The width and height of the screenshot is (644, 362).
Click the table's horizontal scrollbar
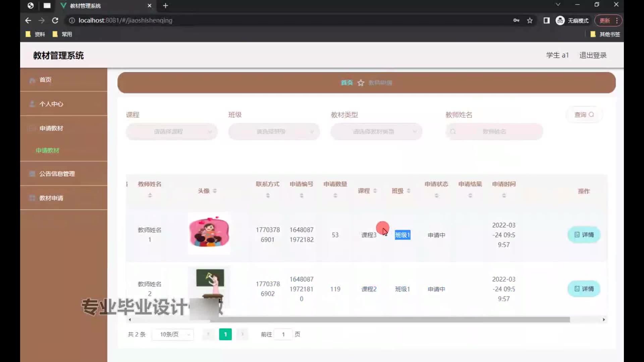click(389, 320)
